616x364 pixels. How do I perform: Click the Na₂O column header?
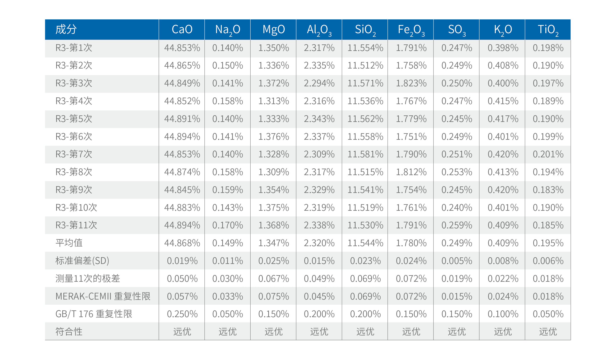tap(228, 30)
